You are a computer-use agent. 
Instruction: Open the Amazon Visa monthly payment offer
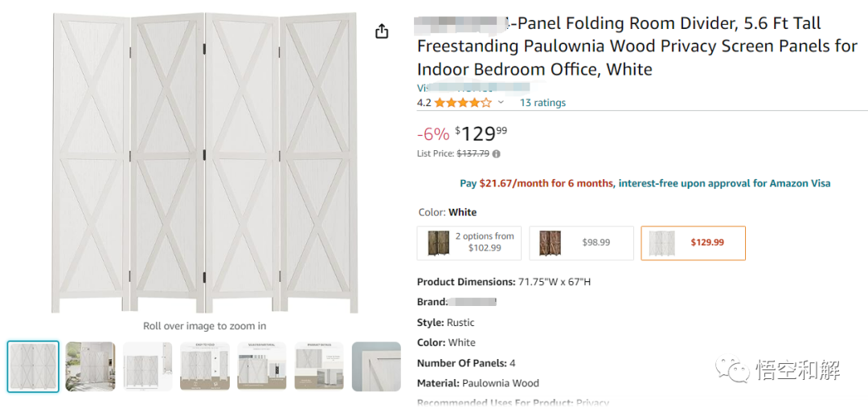point(645,183)
